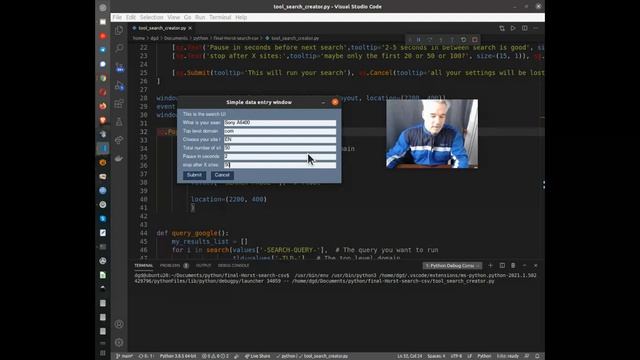The width and height of the screenshot is (640, 360).
Task: Open the Manage gear in the activity bar
Action: pyautogui.click(x=119, y=342)
